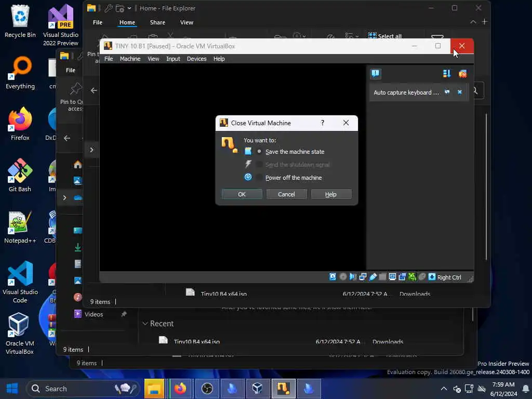Click green CPU status icon in VirtualBox
The image size is (532, 399).
[412, 277]
